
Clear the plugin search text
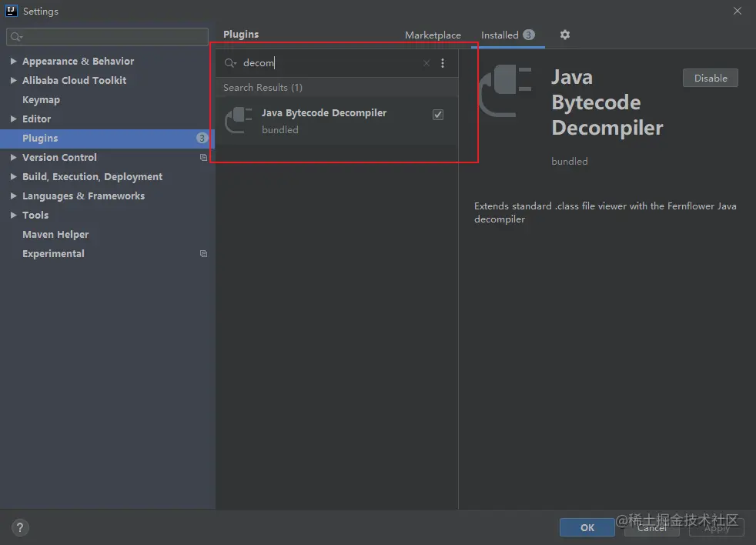coord(427,63)
